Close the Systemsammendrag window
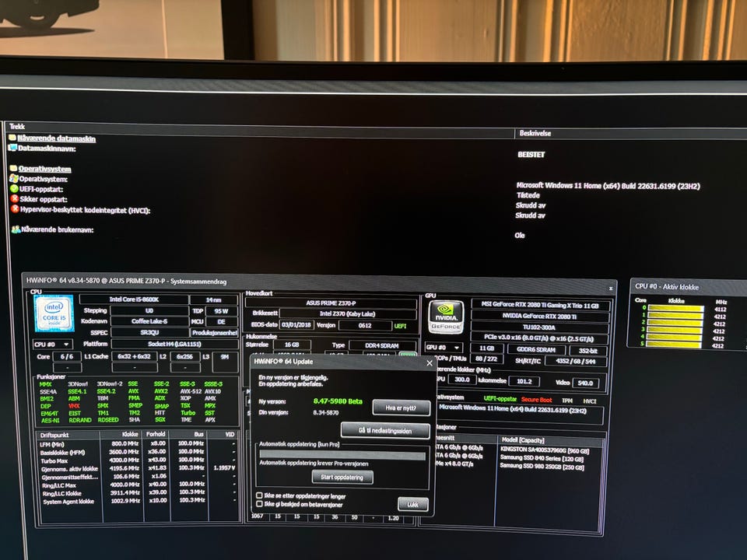This screenshot has height=560, width=747. pyautogui.click(x=611, y=289)
